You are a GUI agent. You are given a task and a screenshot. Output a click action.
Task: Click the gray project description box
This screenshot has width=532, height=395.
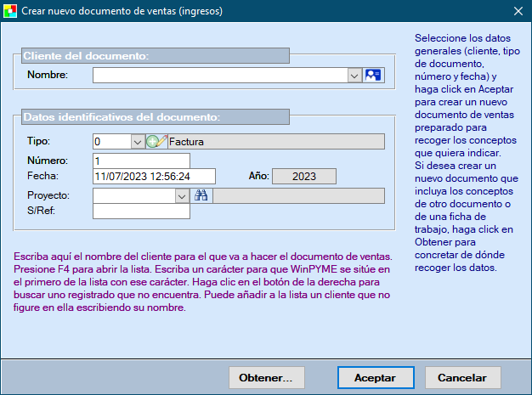click(298, 196)
